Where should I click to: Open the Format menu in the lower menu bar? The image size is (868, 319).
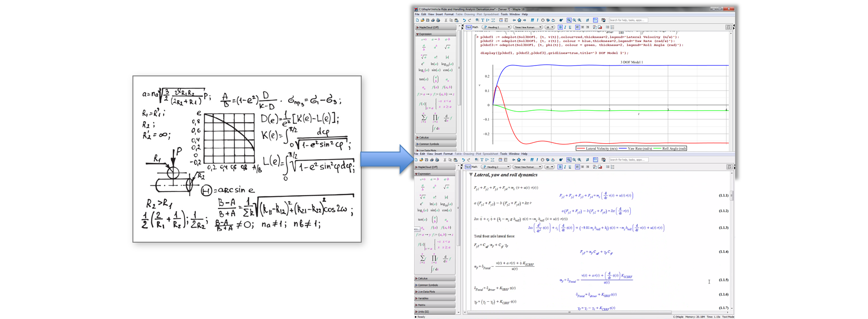(x=448, y=154)
